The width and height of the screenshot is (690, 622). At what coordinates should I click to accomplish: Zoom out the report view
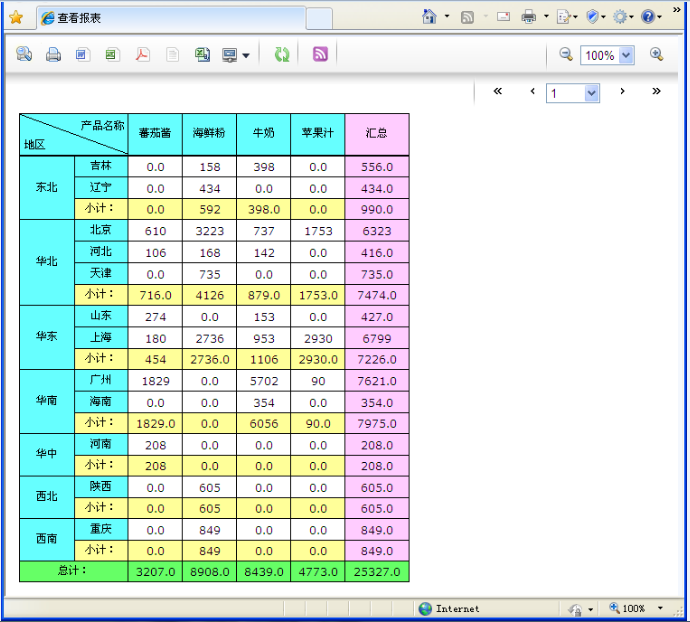coord(566,55)
